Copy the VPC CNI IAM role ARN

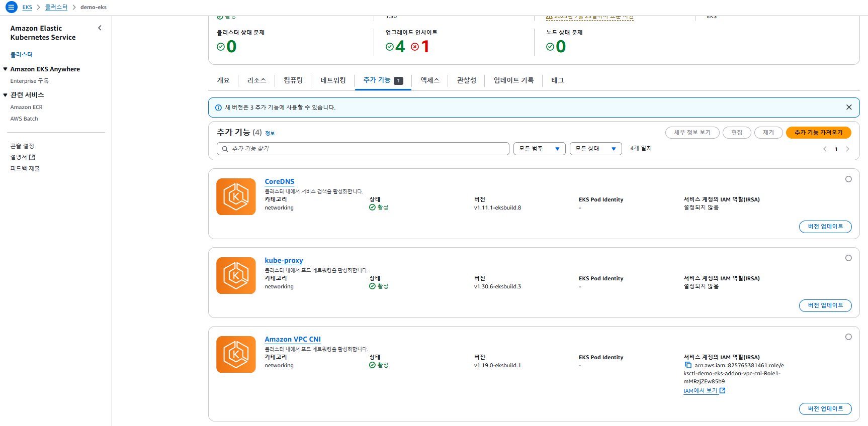pos(687,365)
